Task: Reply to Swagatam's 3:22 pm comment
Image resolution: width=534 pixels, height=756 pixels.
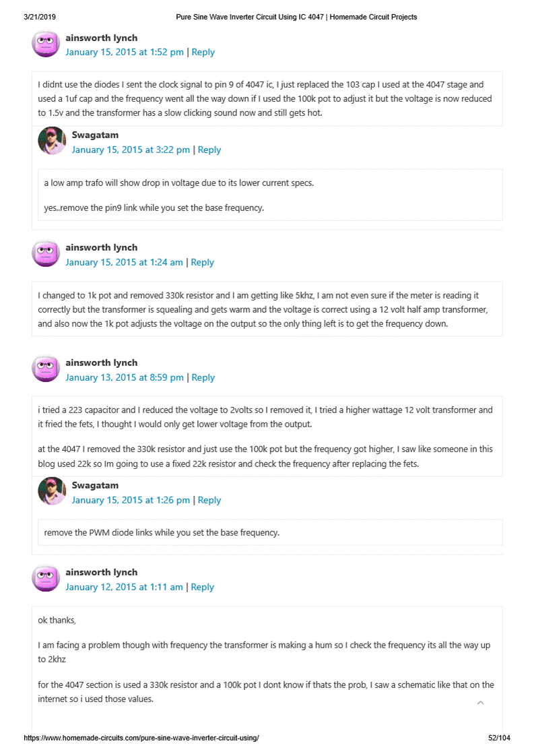Action: point(209,150)
